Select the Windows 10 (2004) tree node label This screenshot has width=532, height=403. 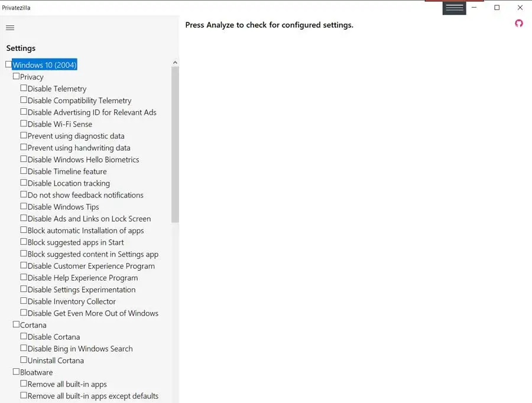pos(44,65)
